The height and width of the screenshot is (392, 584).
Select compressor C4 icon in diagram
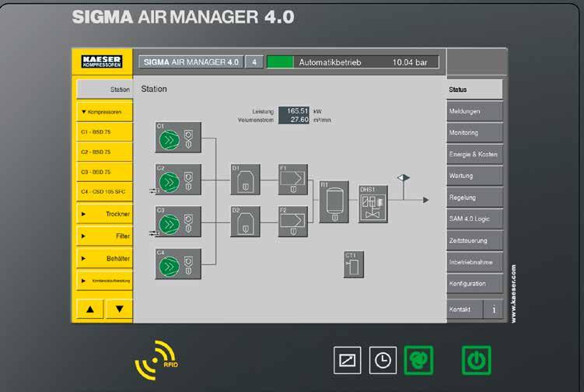pyautogui.click(x=178, y=264)
